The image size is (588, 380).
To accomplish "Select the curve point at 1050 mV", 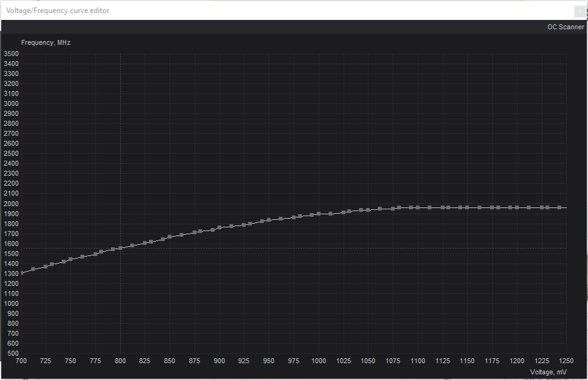I will pyautogui.click(x=368, y=209).
